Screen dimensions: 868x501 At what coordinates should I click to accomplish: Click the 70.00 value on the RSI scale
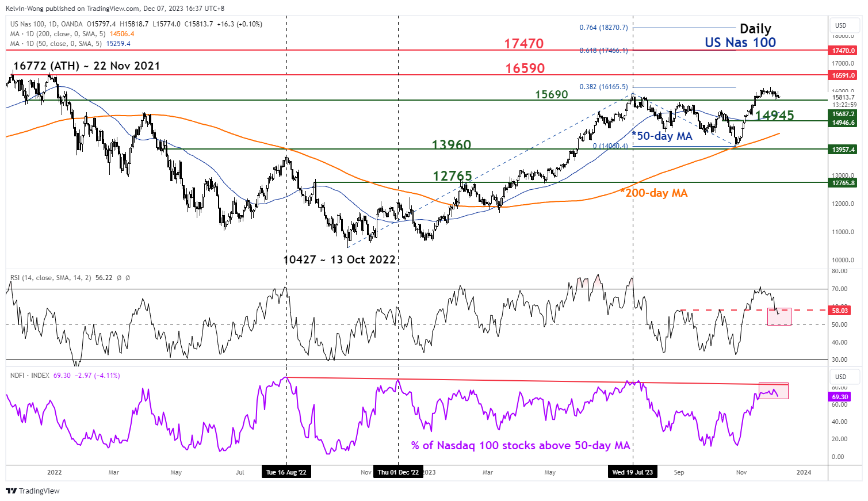click(839, 289)
